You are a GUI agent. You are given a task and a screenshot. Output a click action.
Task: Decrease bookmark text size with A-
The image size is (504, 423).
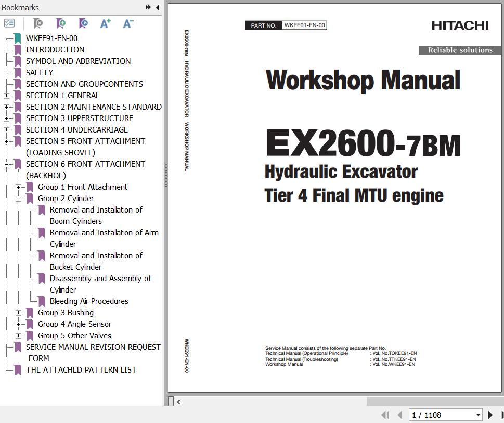pyautogui.click(x=128, y=23)
